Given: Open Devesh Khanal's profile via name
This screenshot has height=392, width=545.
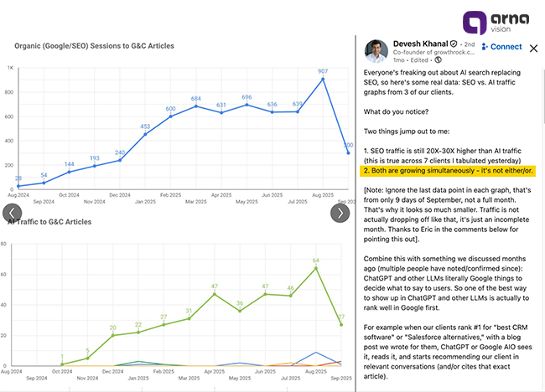Looking at the screenshot, I should coord(420,44).
